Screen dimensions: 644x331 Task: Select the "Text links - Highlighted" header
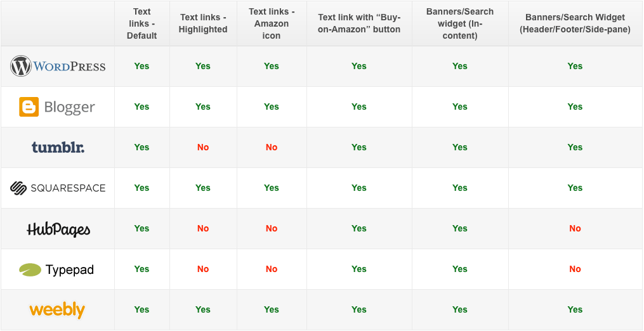point(203,23)
